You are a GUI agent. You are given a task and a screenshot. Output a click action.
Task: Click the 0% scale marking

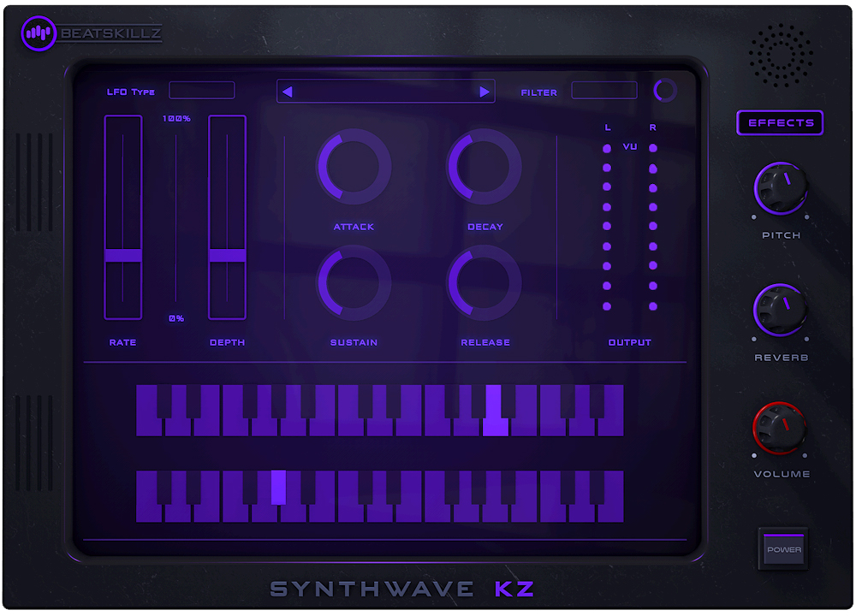point(176,318)
